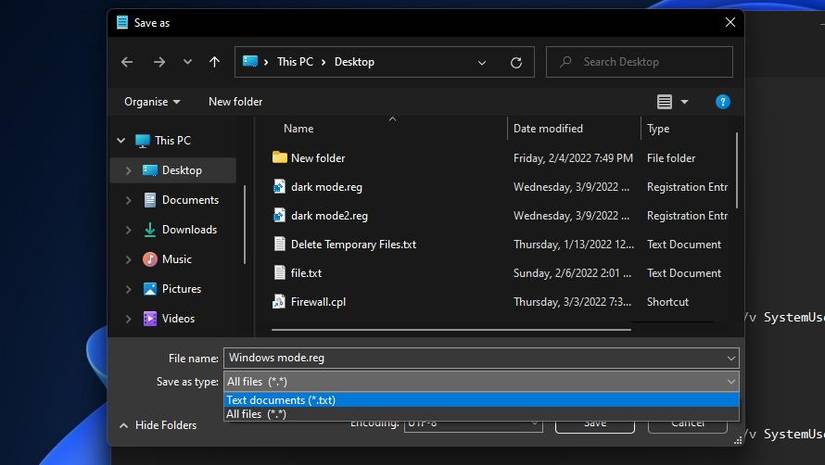Image resolution: width=825 pixels, height=465 pixels.
Task: Select the file.txt document icon
Action: (279, 272)
